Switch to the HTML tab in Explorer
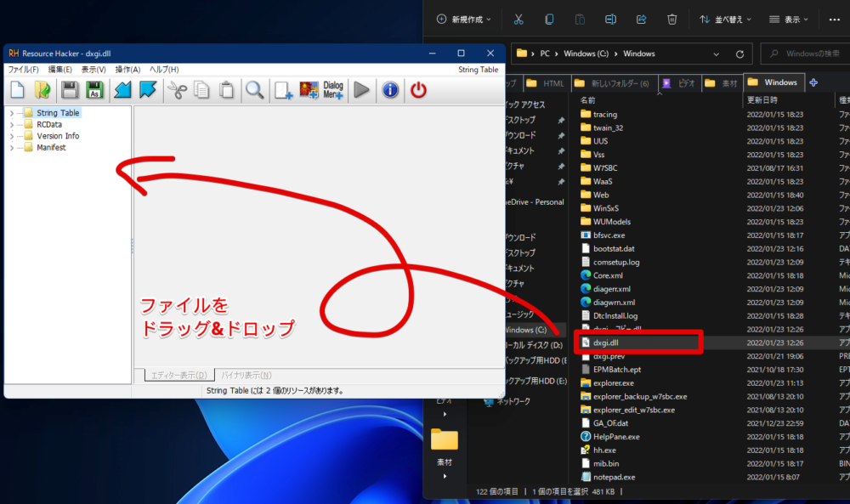 click(x=546, y=83)
